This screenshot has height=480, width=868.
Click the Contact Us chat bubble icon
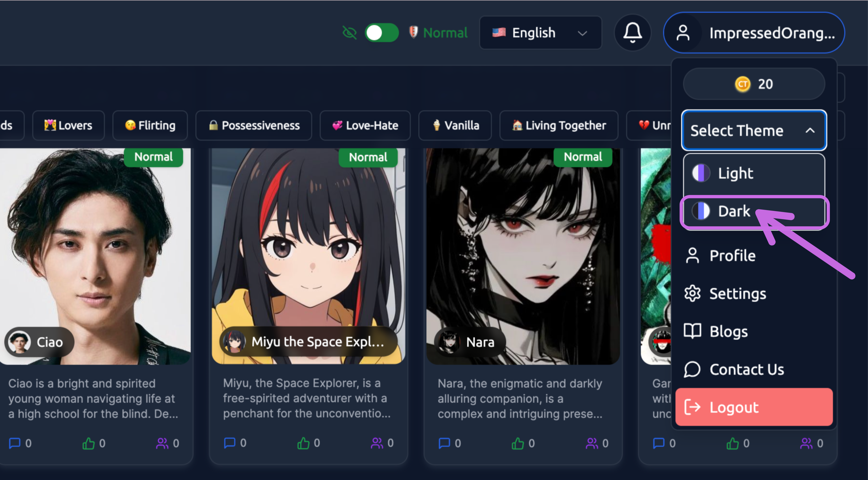pyautogui.click(x=692, y=369)
